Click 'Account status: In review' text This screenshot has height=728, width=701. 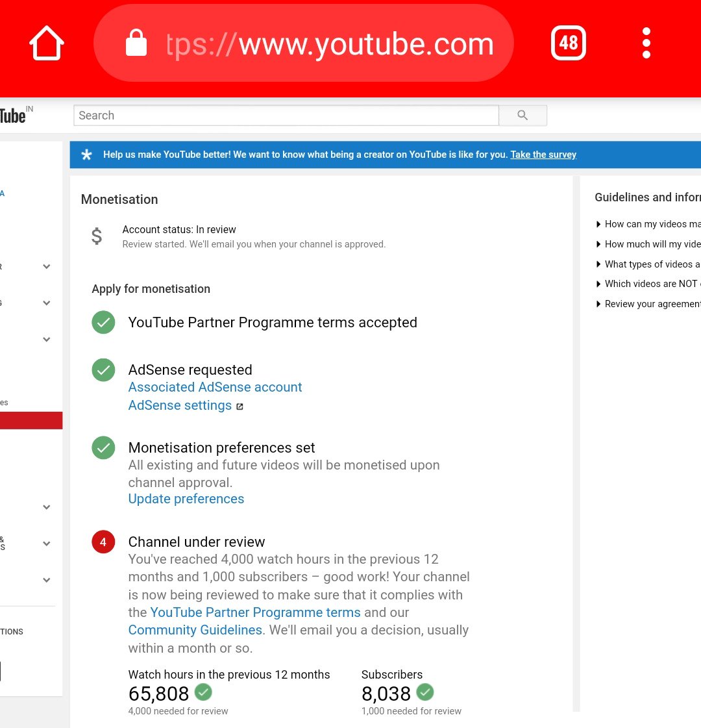179,229
